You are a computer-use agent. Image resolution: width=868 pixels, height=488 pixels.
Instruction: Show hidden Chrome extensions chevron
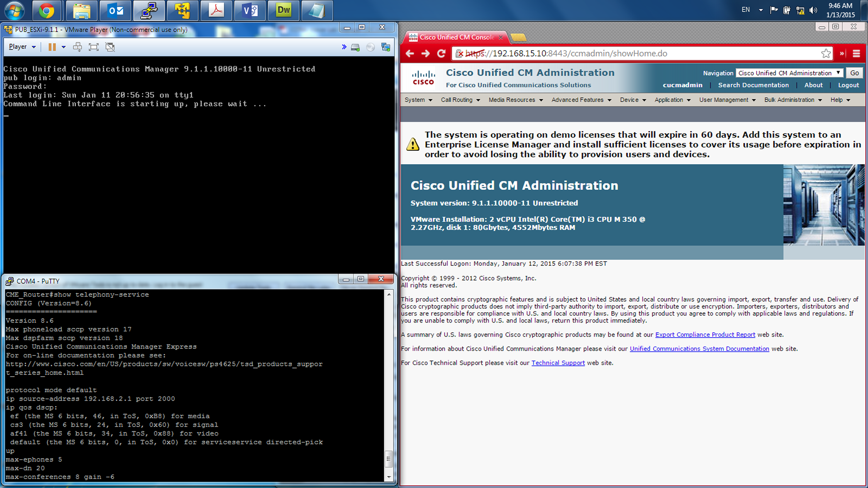pos(842,53)
